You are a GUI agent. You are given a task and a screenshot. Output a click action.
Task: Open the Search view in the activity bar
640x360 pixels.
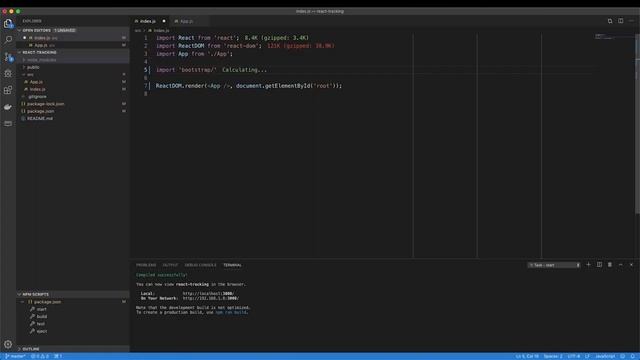click(8, 40)
